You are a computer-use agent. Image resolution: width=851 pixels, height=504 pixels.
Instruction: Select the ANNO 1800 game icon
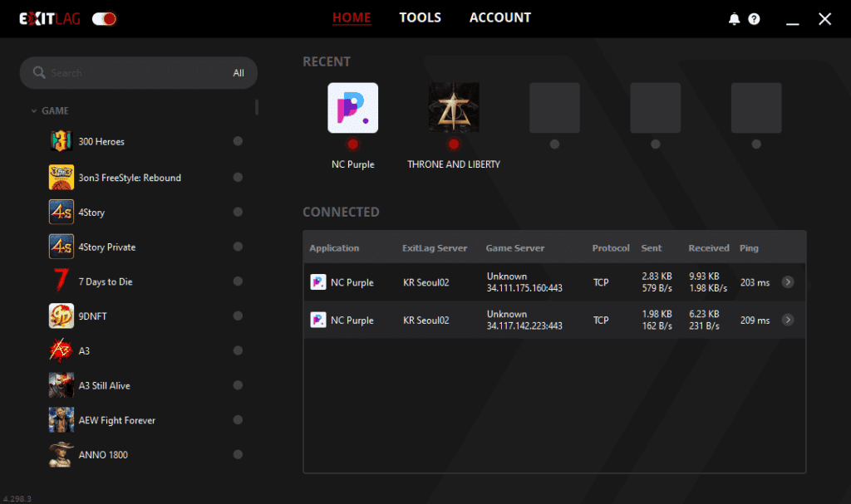click(61, 455)
